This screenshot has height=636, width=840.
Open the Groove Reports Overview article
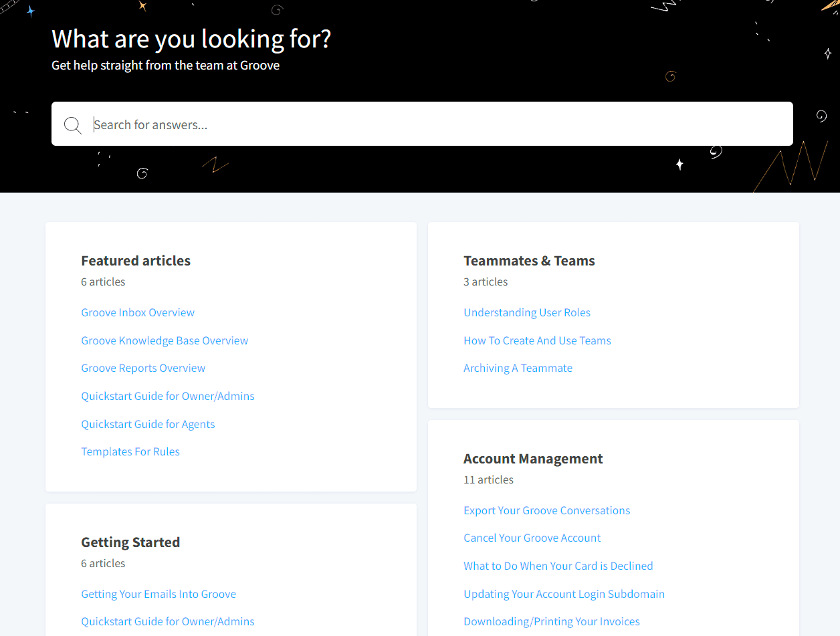[143, 368]
